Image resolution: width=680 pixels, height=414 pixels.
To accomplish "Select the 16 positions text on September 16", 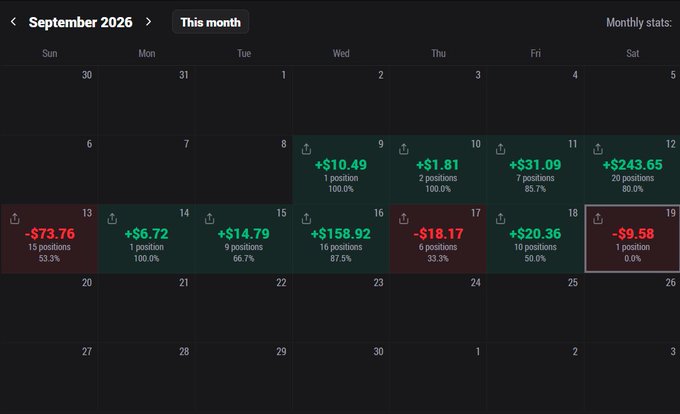I will pyautogui.click(x=341, y=247).
